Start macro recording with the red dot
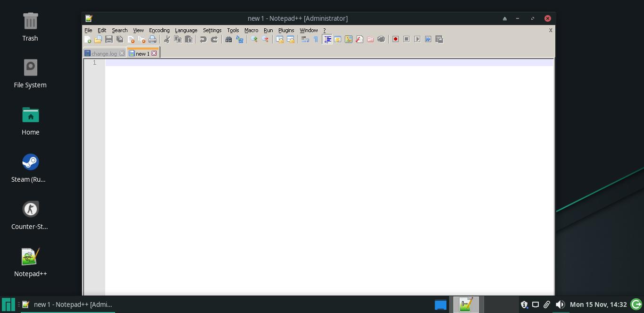Screen dimensions: 644x313 (396, 39)
